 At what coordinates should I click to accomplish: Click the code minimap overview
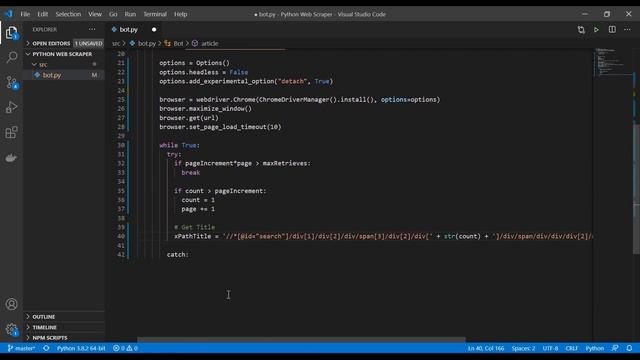point(612,62)
